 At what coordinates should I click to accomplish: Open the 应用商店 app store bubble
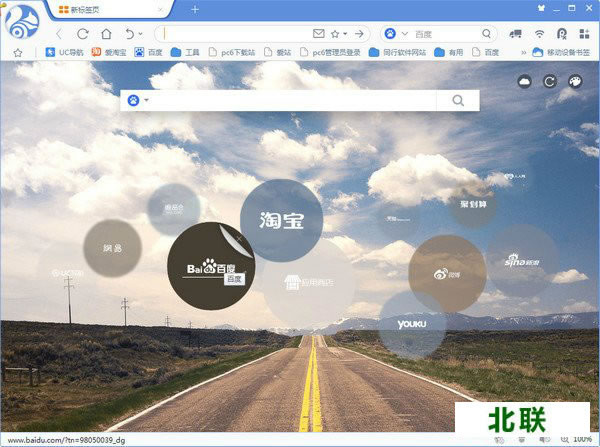309,283
